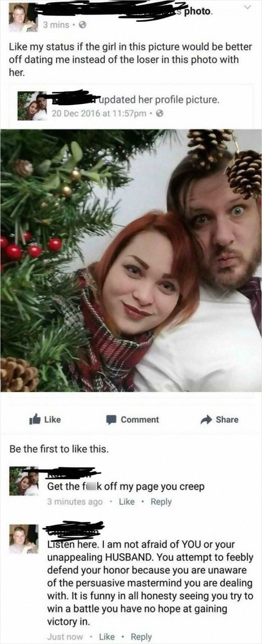Click the Share arrow icon

[x=206, y=420]
